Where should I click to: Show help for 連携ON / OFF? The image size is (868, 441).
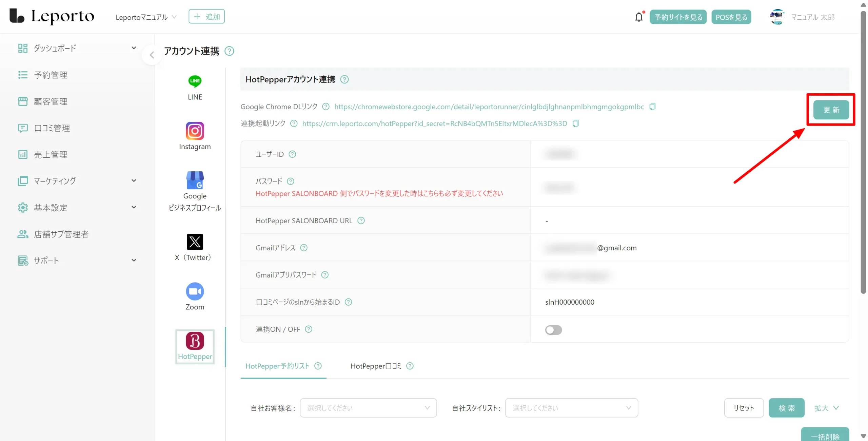pyautogui.click(x=309, y=329)
